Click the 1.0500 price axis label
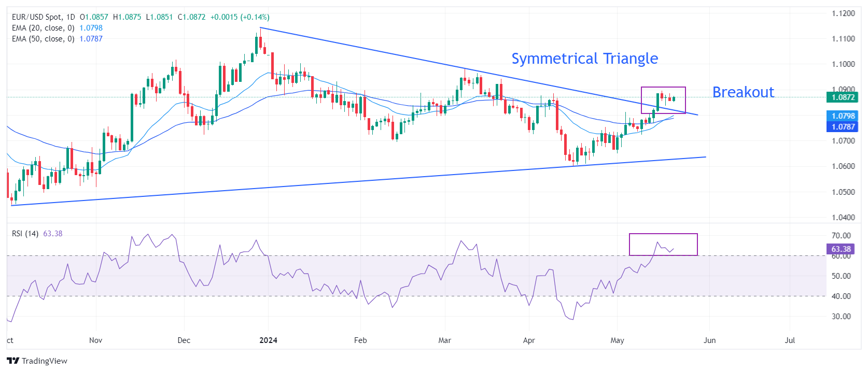Screen dimensions: 868x372 843,192
